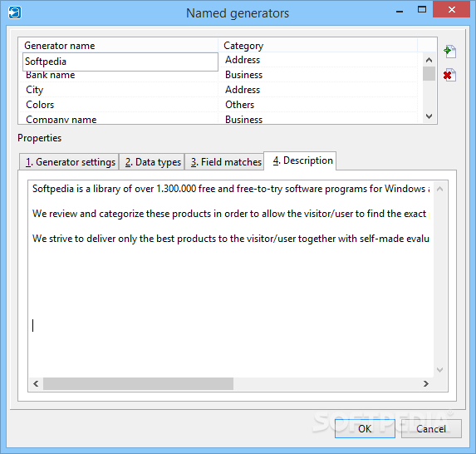
Task: Switch to the Generator settings tab
Action: coord(70,162)
